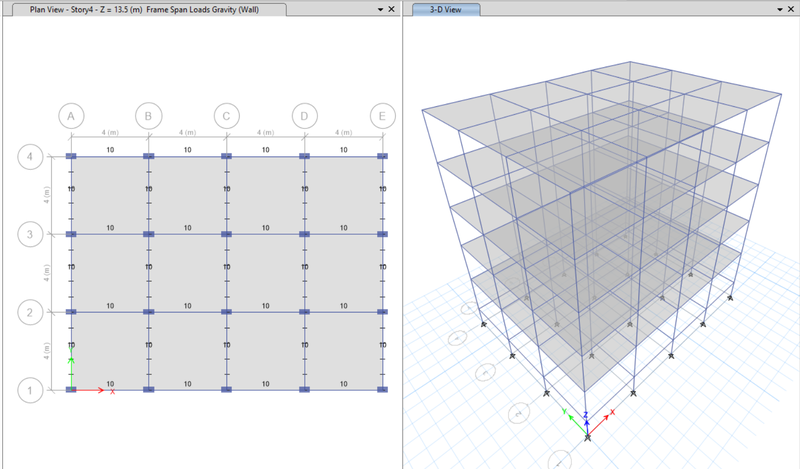Viewport: 800px width, 469px height.
Task: Click the 4 (m) dimension between A and B
Action: 110,133
